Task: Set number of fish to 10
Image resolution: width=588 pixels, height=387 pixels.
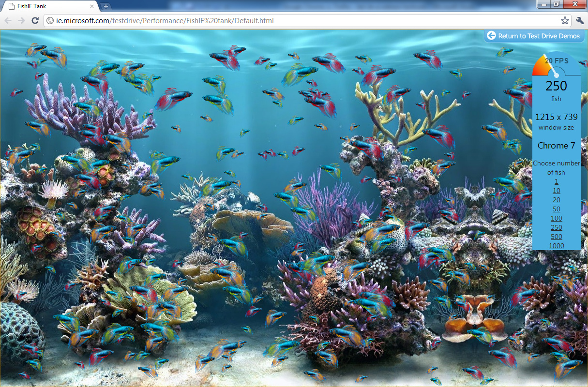Action: 557,191
